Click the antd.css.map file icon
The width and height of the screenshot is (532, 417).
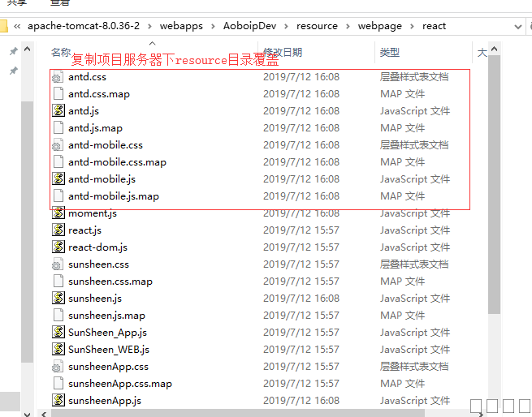58,94
